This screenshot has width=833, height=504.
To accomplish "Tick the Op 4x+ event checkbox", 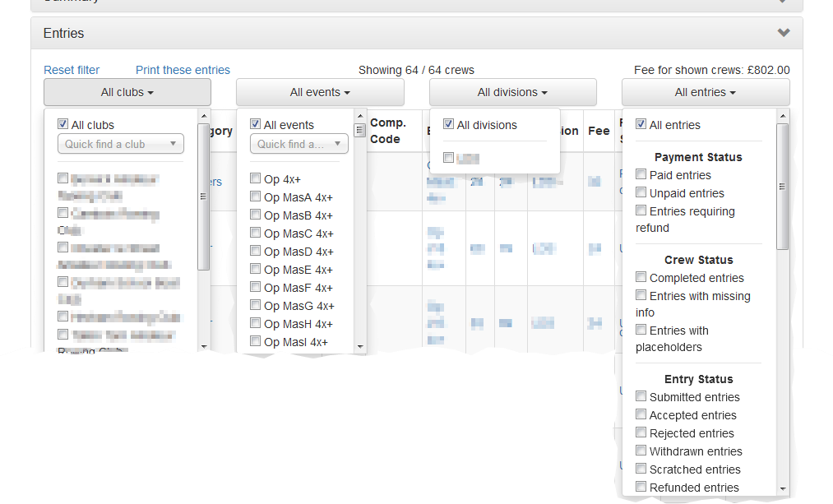I will pyautogui.click(x=256, y=178).
